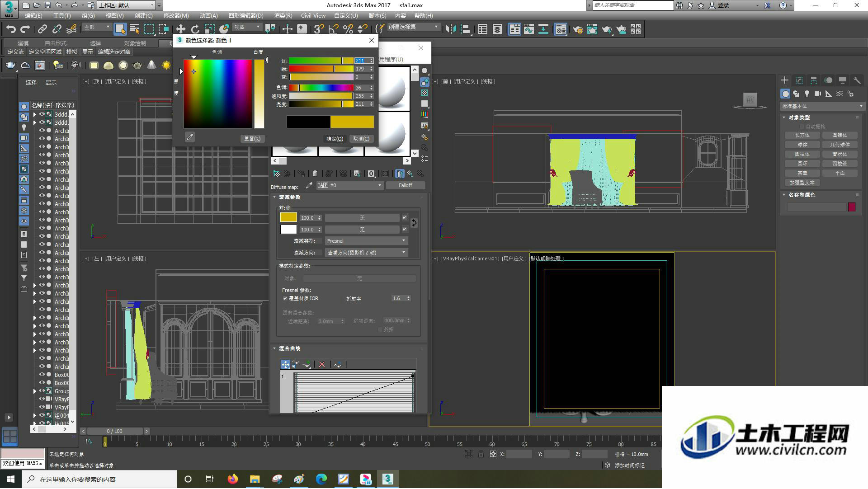Click Sample Type sphere icon in Material Editor
Image resolution: width=868 pixels, height=489 pixels.
coord(424,71)
